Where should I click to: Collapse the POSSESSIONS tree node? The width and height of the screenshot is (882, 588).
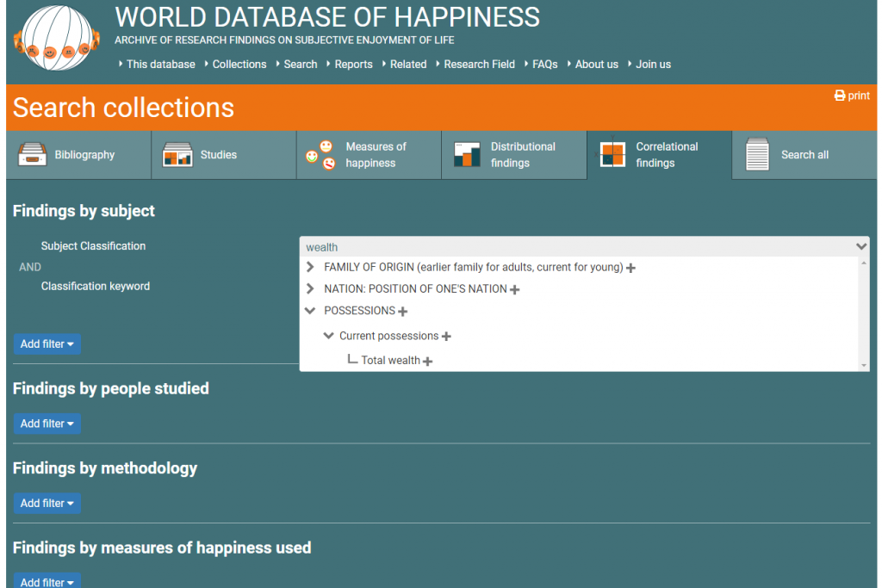[x=310, y=311]
